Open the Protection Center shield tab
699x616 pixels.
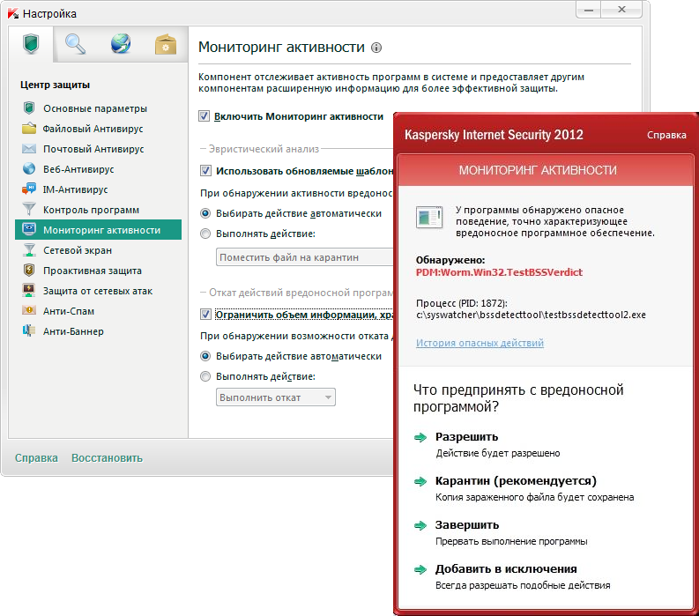pos(31,44)
